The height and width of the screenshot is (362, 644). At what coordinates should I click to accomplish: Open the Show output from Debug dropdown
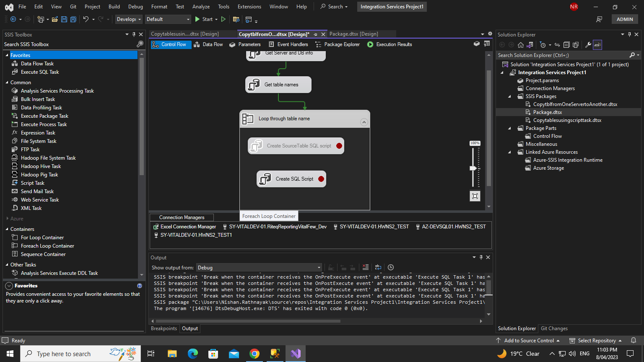(259, 267)
